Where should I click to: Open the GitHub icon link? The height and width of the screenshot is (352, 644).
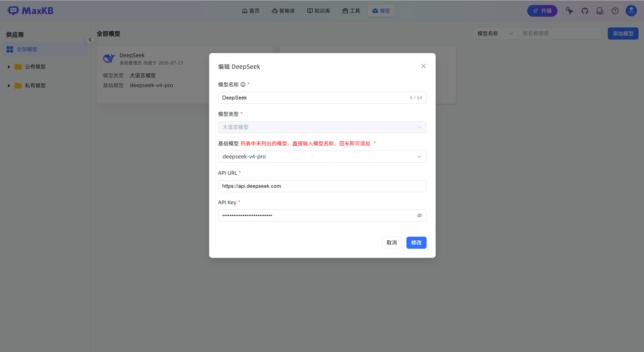(x=585, y=11)
